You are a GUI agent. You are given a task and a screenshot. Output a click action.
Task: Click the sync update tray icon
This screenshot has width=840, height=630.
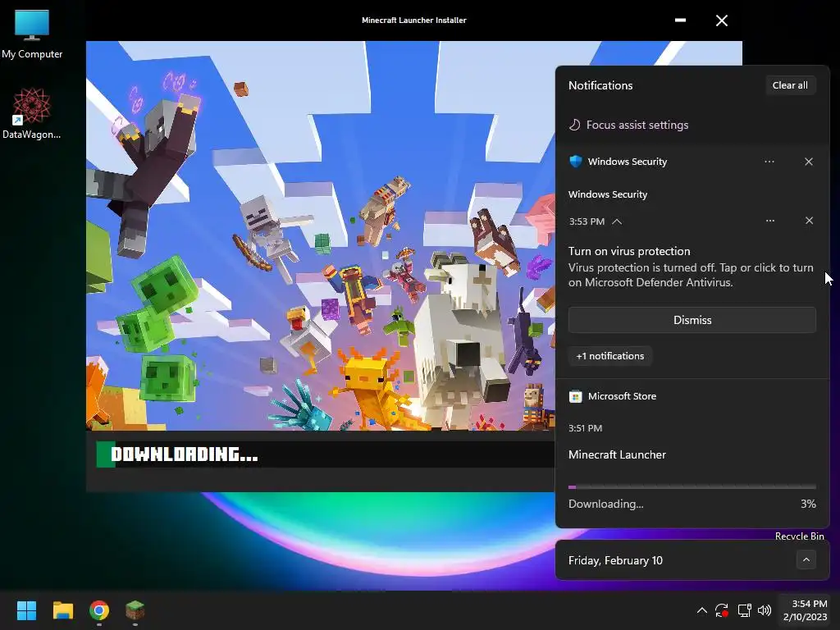(x=722, y=610)
